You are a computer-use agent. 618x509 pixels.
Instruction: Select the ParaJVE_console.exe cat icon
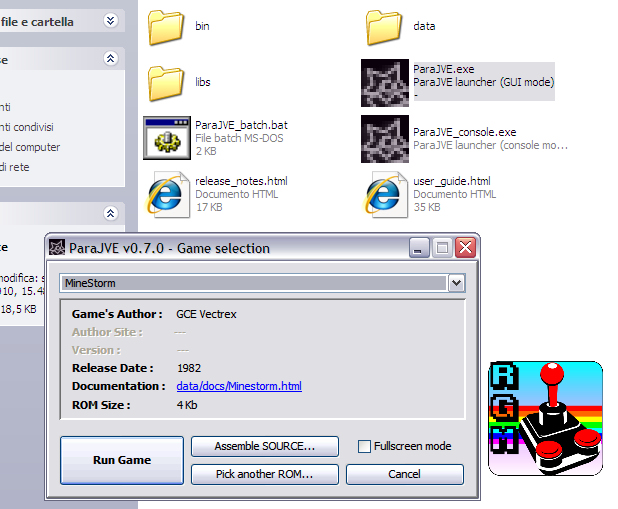[385, 139]
